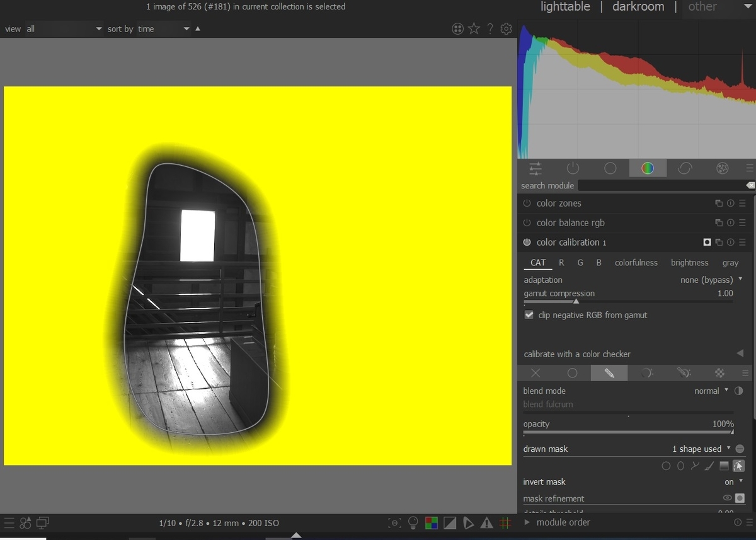Turn on the color zones module

[x=527, y=204]
